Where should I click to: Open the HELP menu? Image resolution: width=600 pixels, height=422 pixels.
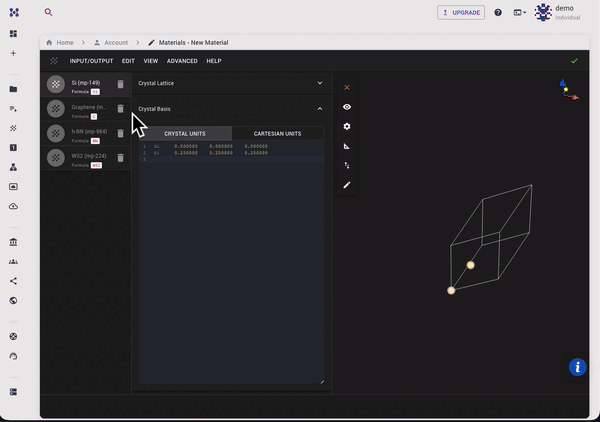(214, 61)
